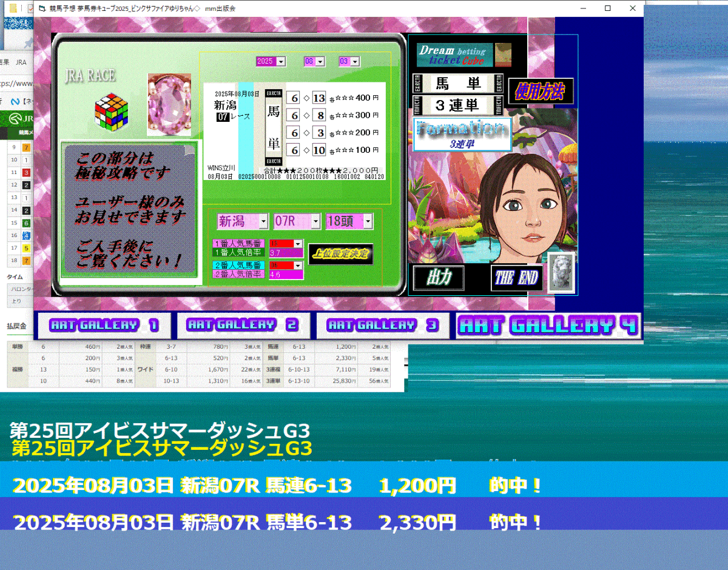Open the 07R race number dropdown
This screenshot has height=570, width=728.
[315, 222]
